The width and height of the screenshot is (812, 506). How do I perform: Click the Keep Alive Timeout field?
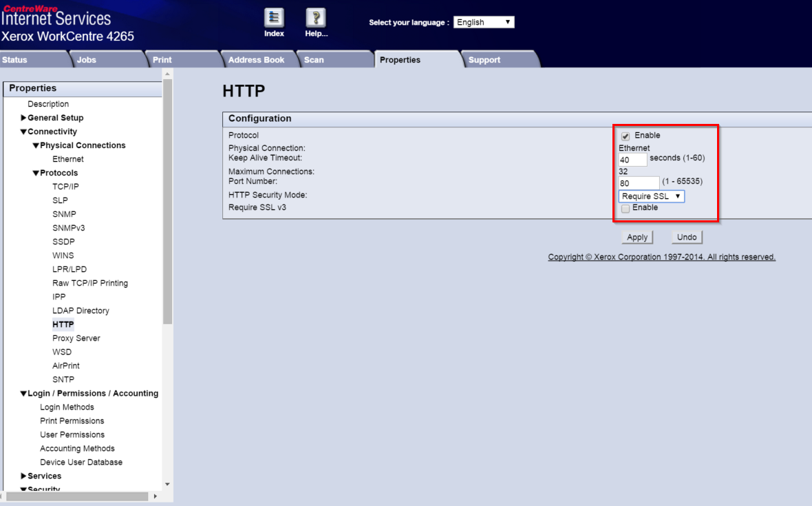[x=631, y=159]
